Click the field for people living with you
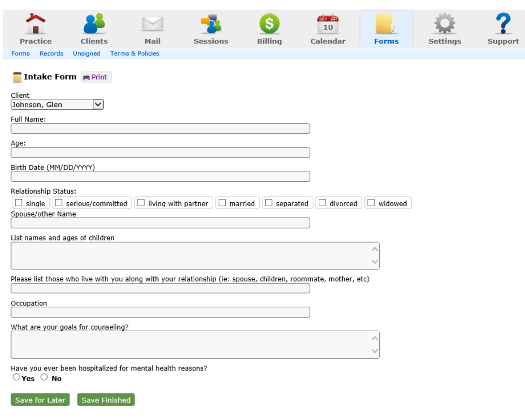 pos(160,288)
